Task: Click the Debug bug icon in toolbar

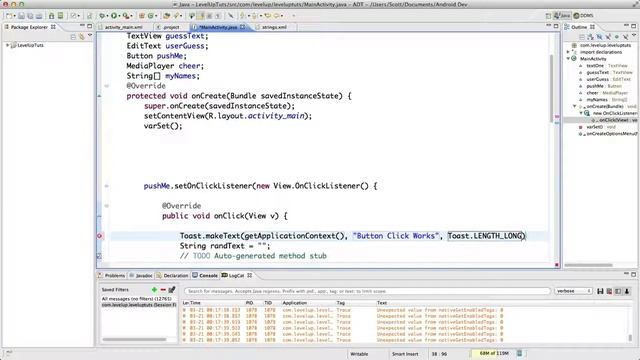Action: tap(102, 16)
